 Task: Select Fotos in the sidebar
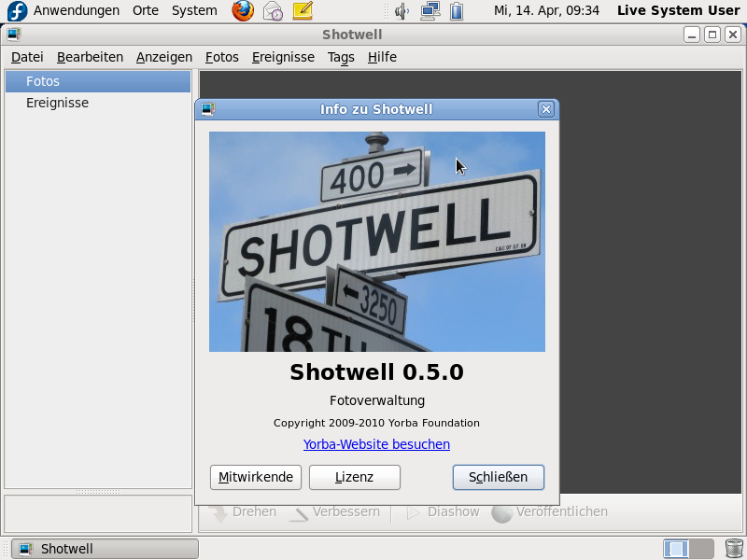point(98,81)
